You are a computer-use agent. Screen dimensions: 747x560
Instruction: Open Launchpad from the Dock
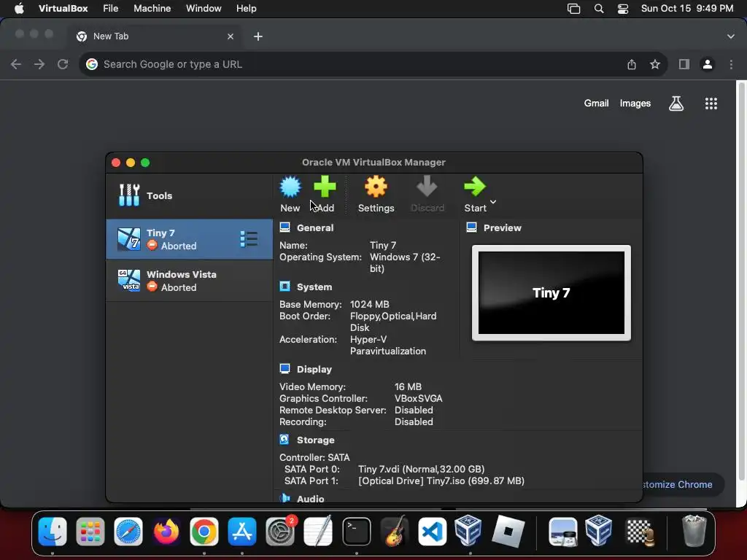(x=90, y=532)
